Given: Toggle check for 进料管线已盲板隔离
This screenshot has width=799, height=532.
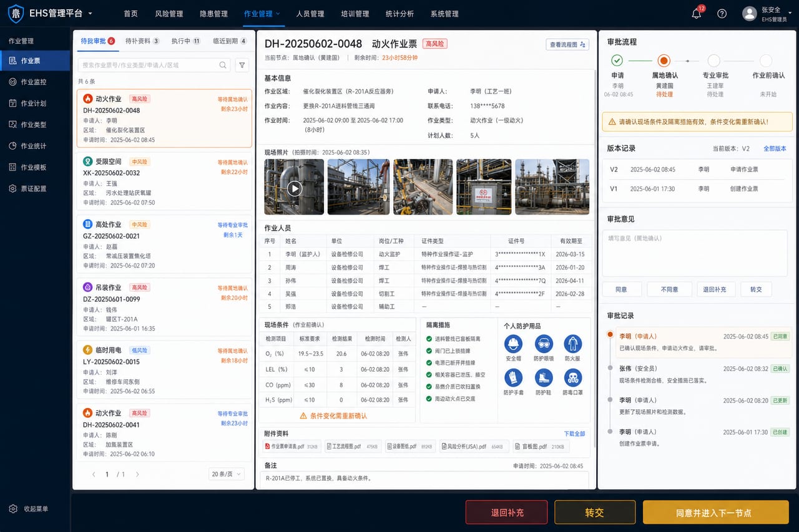Looking at the screenshot, I should point(429,339).
